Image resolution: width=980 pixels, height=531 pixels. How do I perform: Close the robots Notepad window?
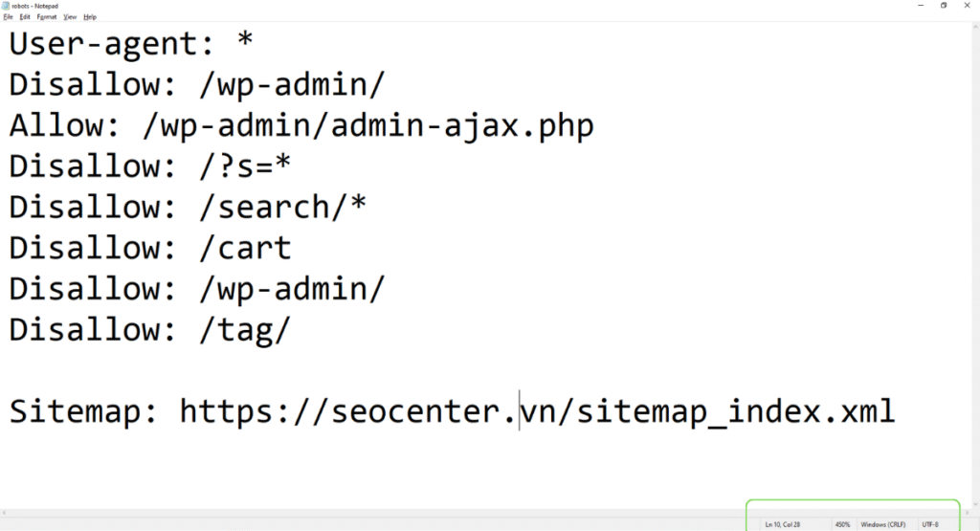969,6
